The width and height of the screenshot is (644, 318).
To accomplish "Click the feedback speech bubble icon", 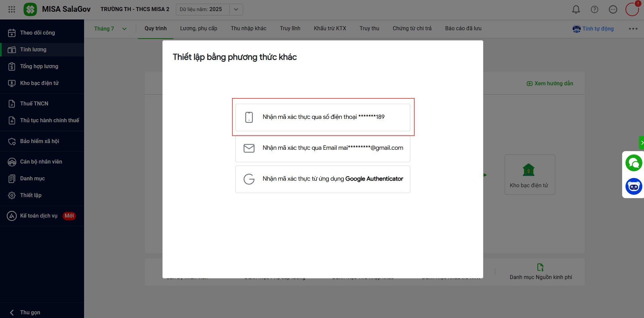I will (613, 9).
